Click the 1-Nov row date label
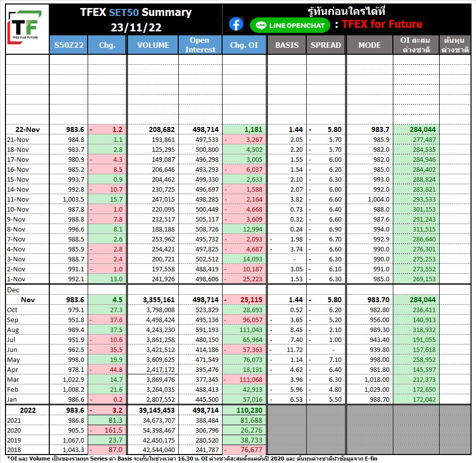The image size is (476, 463). [16, 279]
